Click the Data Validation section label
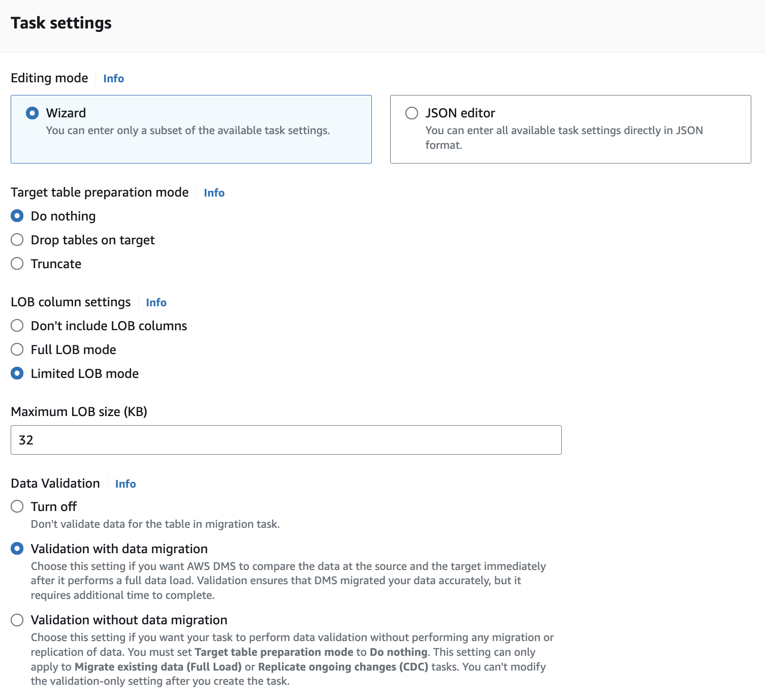Screen dimensions: 765x700 pos(55,483)
